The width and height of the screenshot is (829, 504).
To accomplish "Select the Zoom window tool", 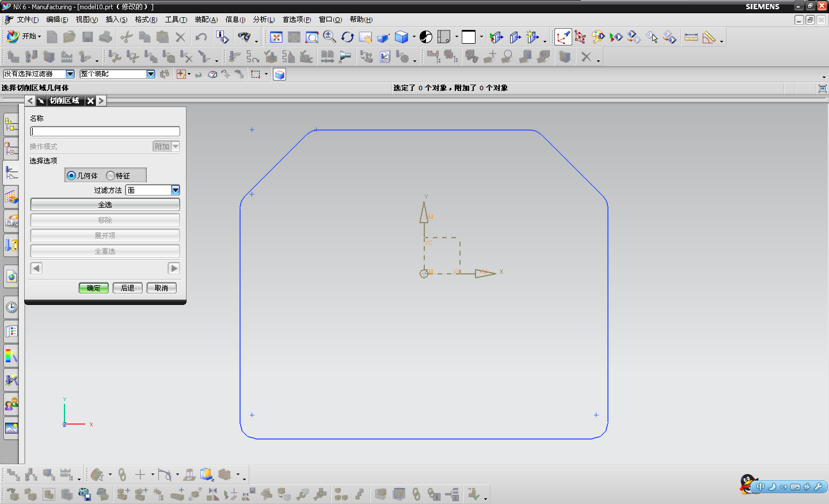I will 311,37.
